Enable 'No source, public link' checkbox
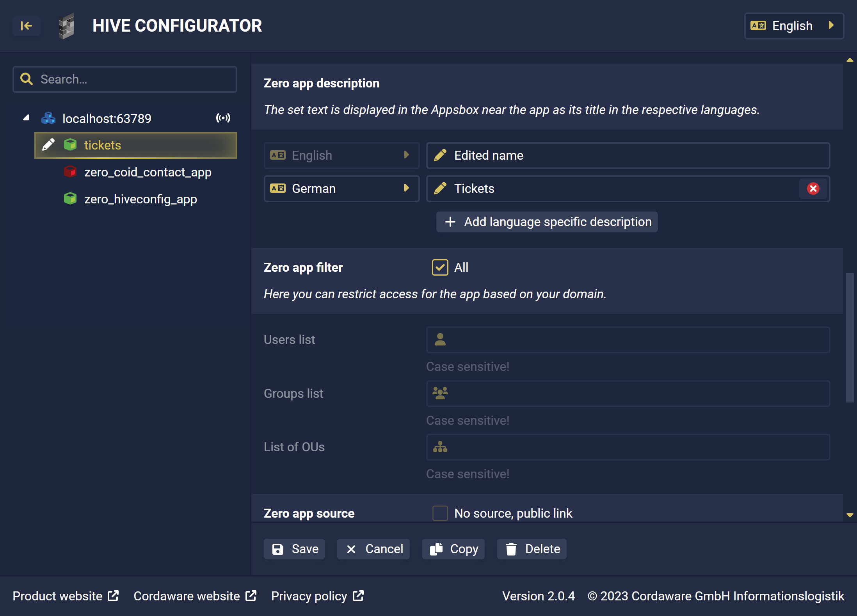 click(440, 513)
